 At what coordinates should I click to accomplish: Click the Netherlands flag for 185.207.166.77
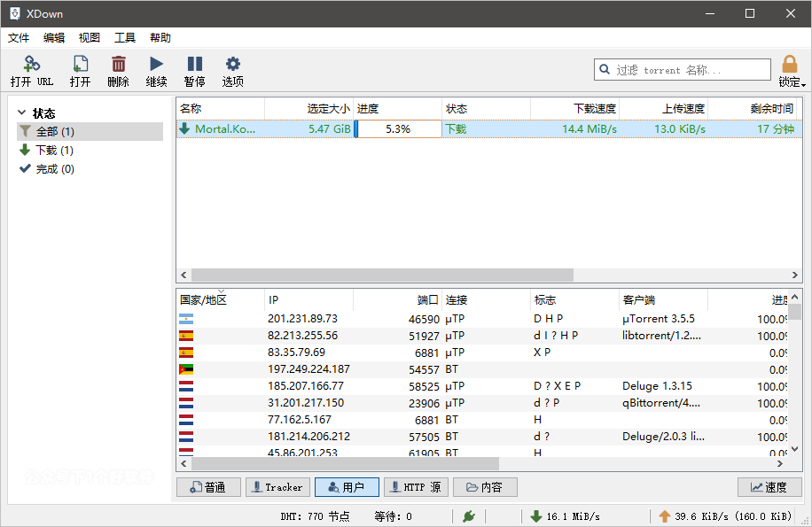[x=186, y=386]
